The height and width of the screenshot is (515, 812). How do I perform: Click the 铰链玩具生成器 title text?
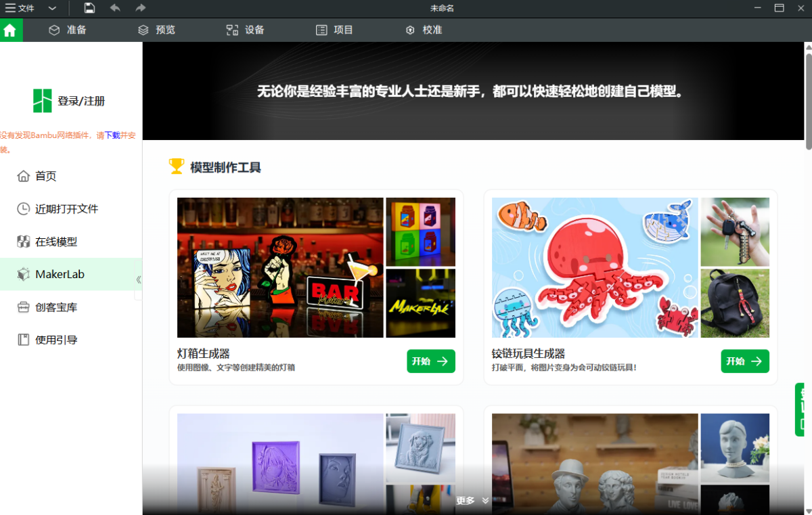coord(528,353)
